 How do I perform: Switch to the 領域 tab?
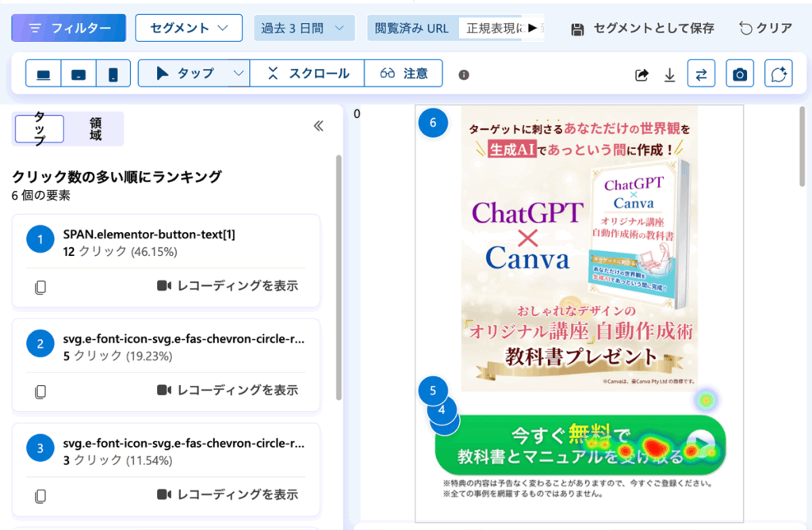coord(95,128)
